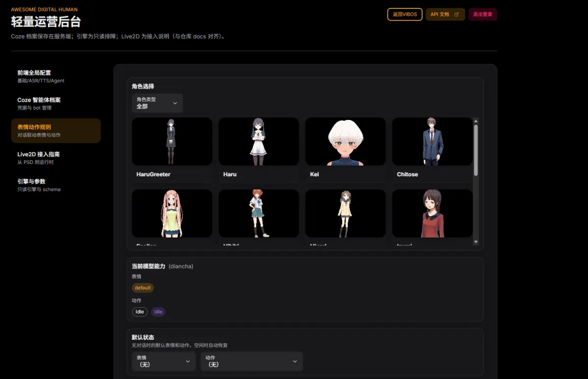
Task: Select the Chitose character thumbnail
Action: tap(432, 142)
